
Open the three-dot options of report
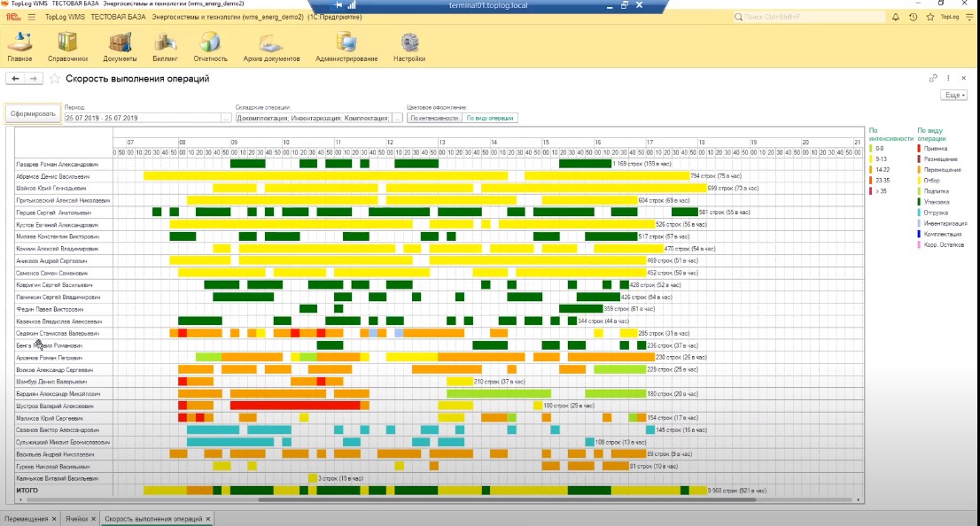[x=948, y=78]
